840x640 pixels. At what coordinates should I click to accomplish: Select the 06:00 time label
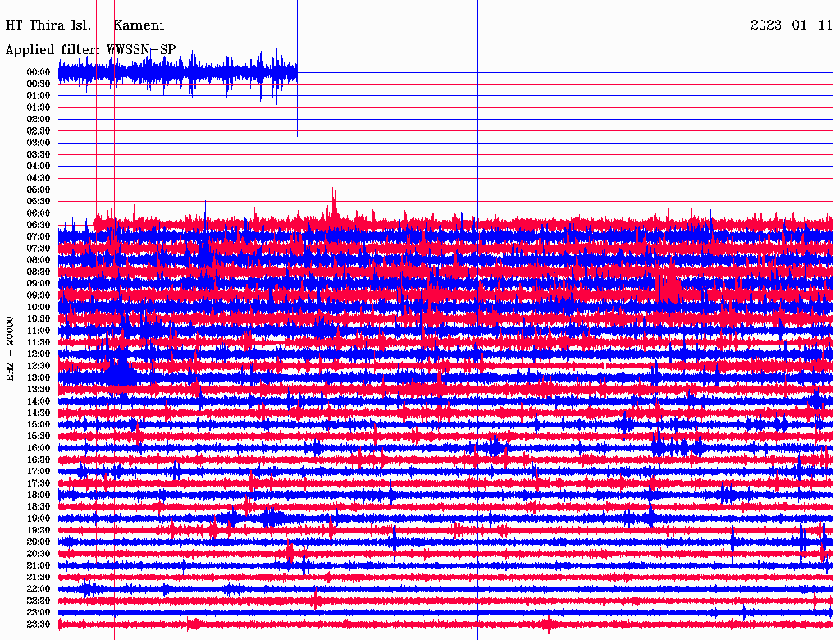(x=39, y=213)
